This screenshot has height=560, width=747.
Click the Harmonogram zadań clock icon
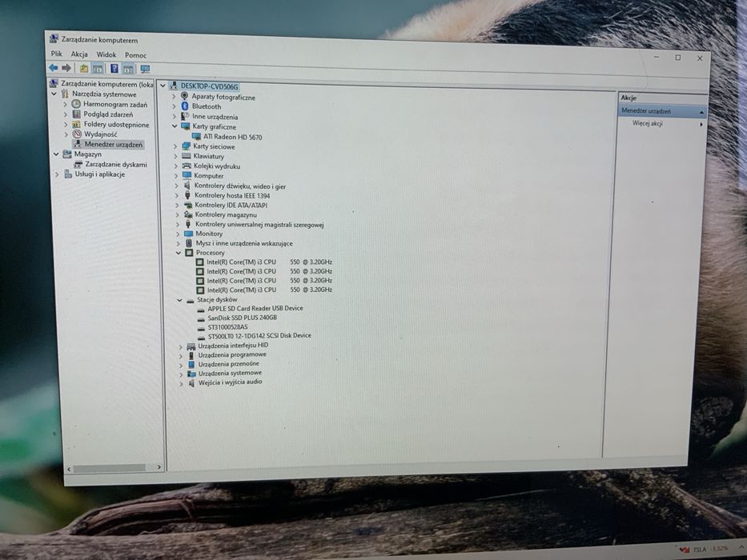click(x=76, y=104)
